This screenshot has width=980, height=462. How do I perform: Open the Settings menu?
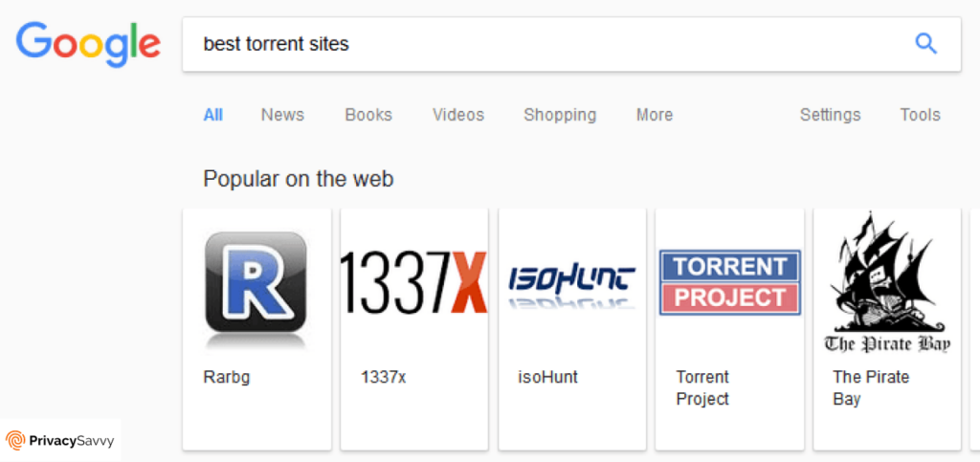point(830,116)
